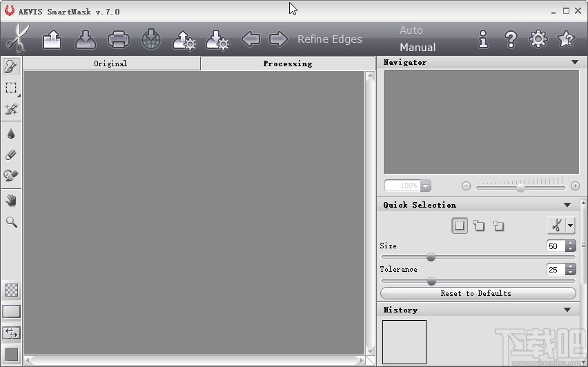Click the Reset to Defaults button

[478, 293]
